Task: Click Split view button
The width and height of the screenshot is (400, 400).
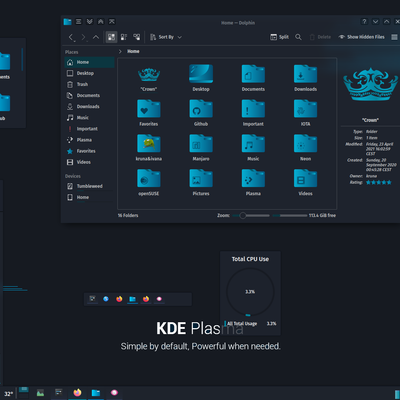Action: coord(279,37)
